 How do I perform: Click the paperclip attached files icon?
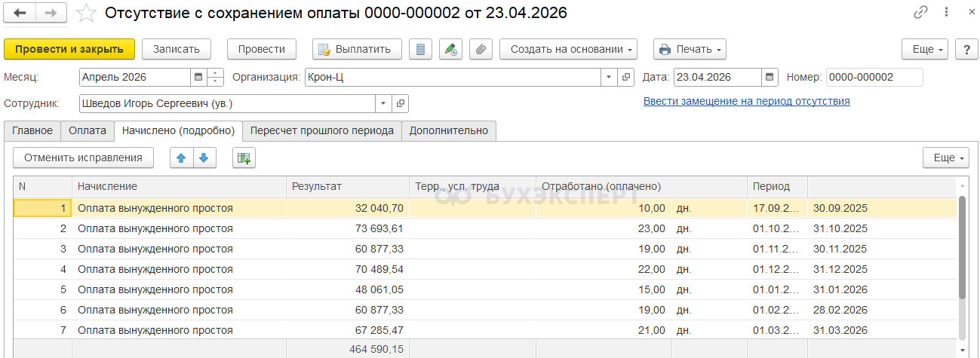(480, 49)
